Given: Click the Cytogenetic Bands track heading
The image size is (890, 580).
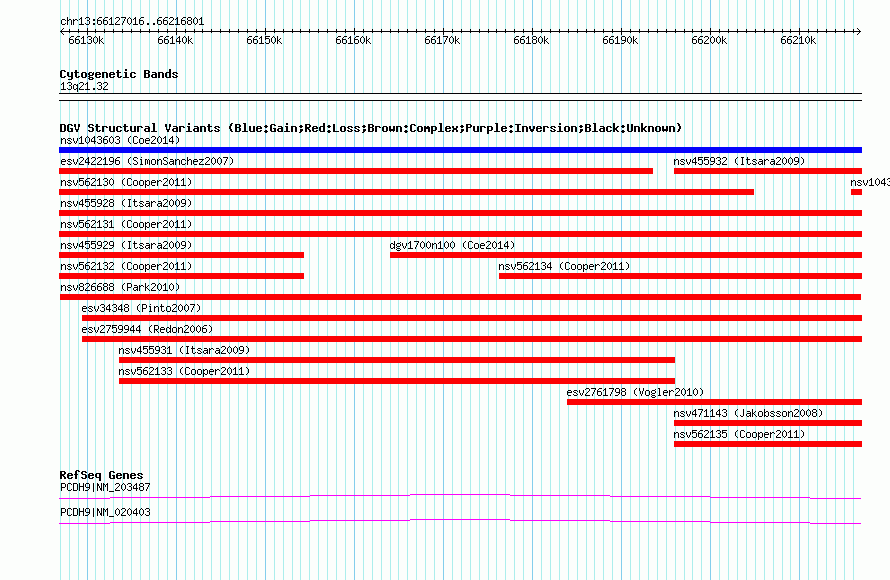Looking at the screenshot, I should [119, 74].
